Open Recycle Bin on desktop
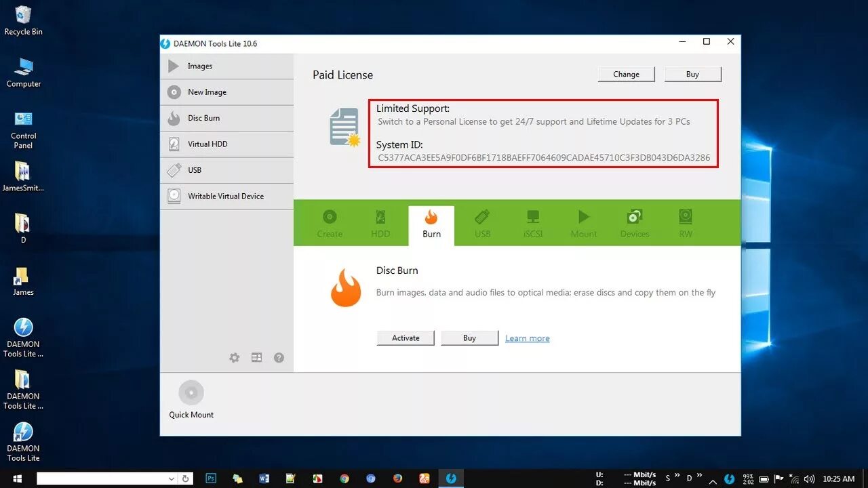Screen dimensions: 868x488 [x=23, y=20]
